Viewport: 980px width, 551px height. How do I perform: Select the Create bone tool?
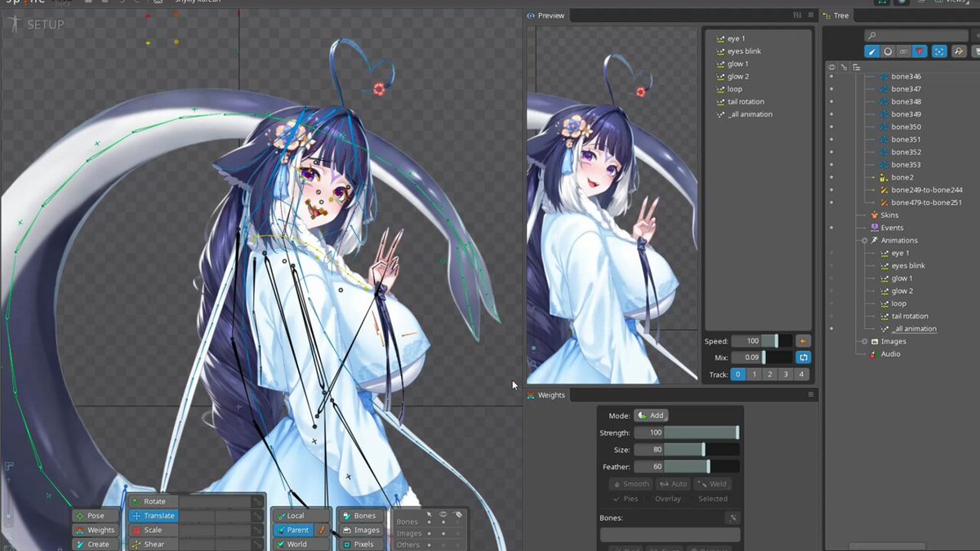point(96,544)
